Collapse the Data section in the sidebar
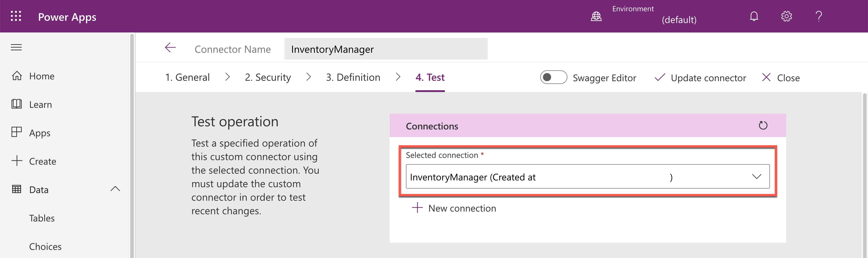This screenshot has height=258, width=868. point(115,189)
